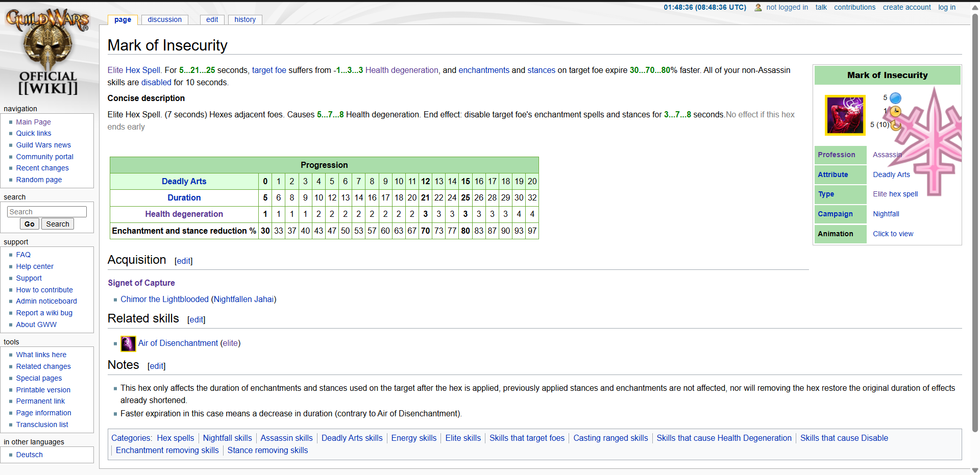
Task: Open contributions link
Action: pos(854,7)
